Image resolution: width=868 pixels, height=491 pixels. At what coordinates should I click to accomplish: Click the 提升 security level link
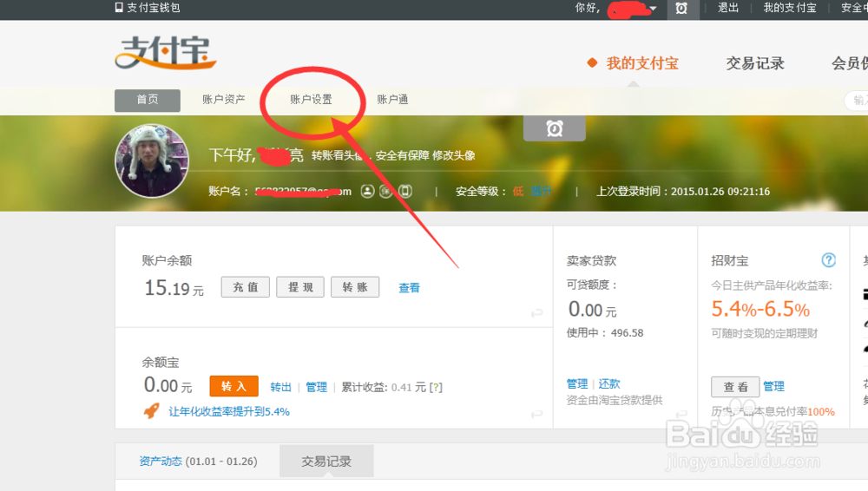pyautogui.click(x=542, y=191)
